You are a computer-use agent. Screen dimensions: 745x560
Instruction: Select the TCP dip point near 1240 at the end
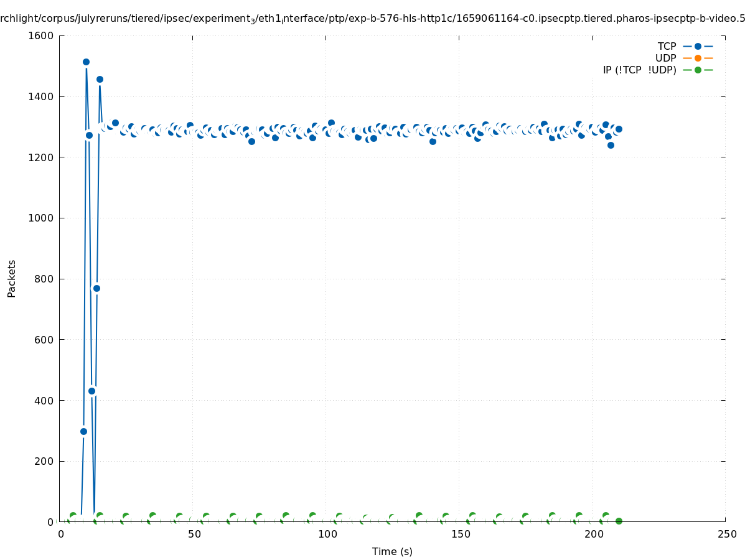pyautogui.click(x=611, y=145)
